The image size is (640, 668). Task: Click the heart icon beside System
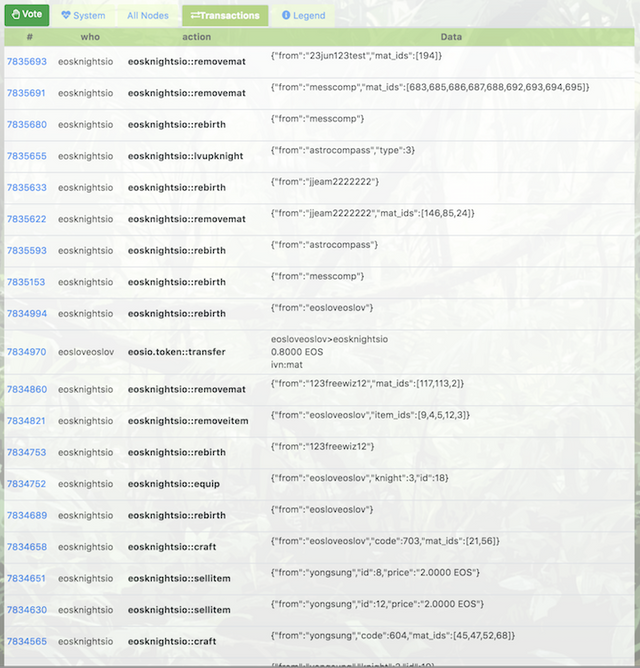(66, 15)
